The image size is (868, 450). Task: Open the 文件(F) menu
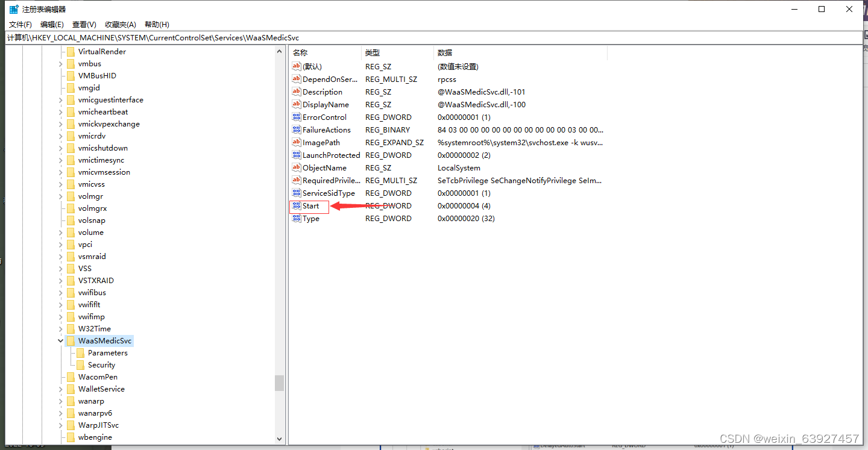click(x=20, y=25)
